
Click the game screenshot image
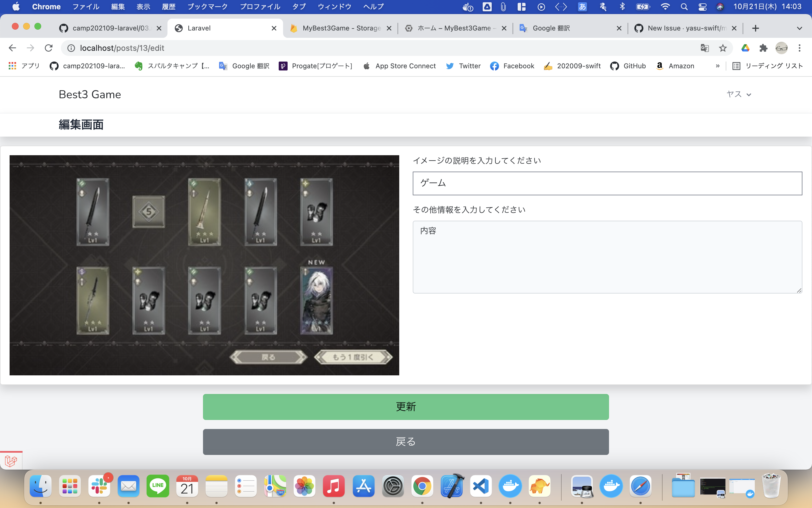click(204, 265)
